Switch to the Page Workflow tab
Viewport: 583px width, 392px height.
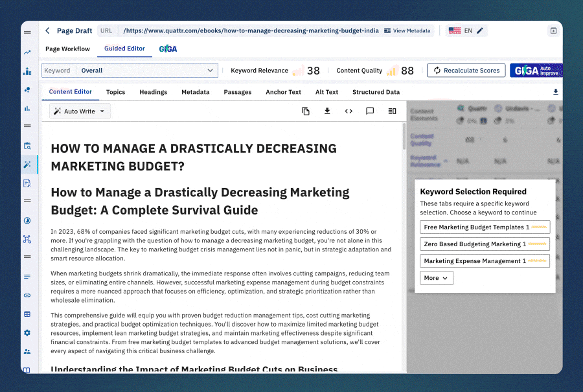[x=67, y=49]
